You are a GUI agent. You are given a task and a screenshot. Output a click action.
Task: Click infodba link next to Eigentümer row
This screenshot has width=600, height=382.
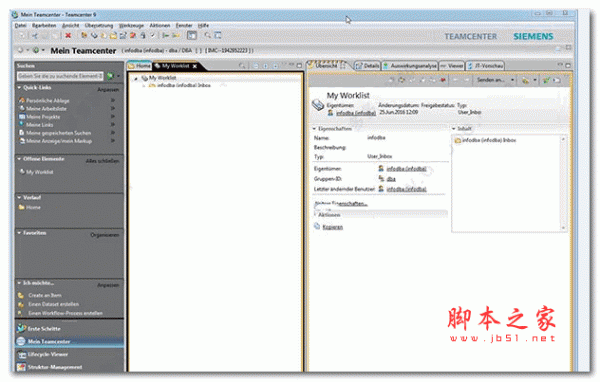pos(406,169)
